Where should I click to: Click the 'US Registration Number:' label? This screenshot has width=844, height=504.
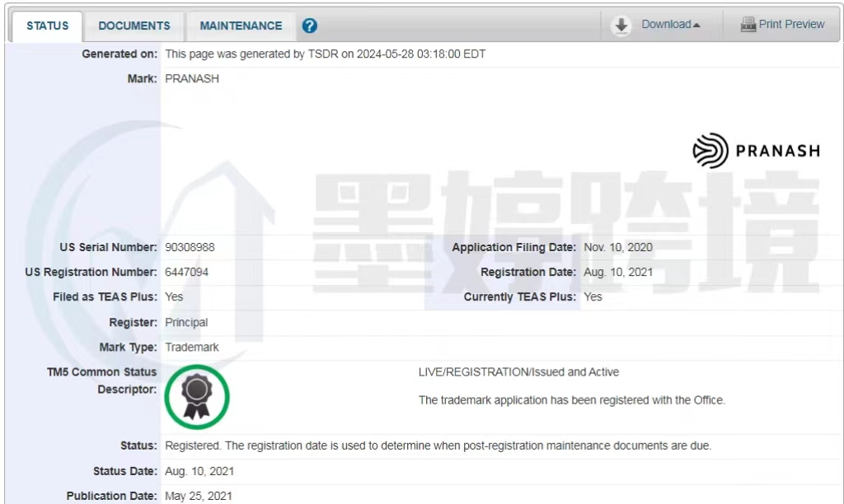[91, 272]
